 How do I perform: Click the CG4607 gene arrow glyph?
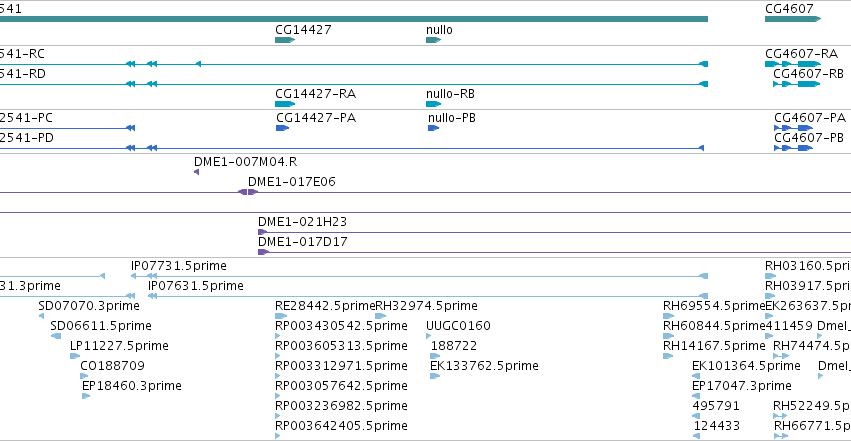tap(793, 19)
